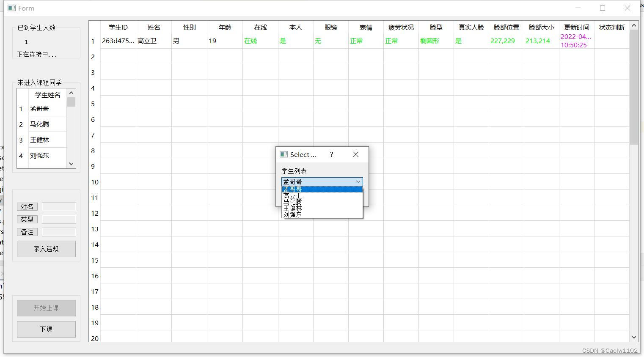Click the 更新时间 column header

(x=577, y=27)
